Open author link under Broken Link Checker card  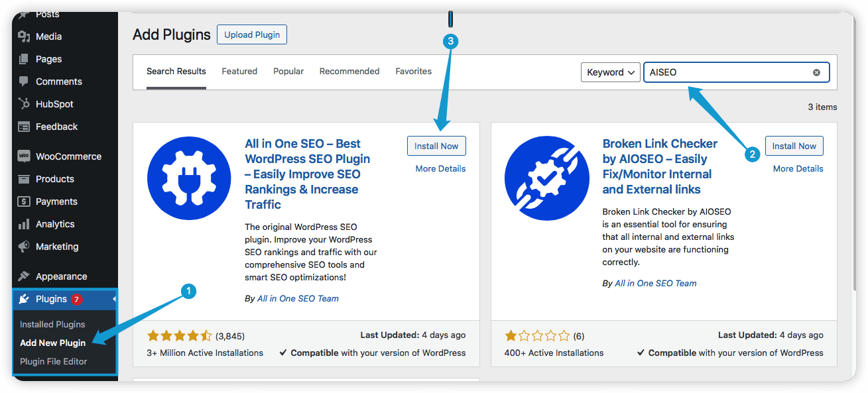(656, 283)
